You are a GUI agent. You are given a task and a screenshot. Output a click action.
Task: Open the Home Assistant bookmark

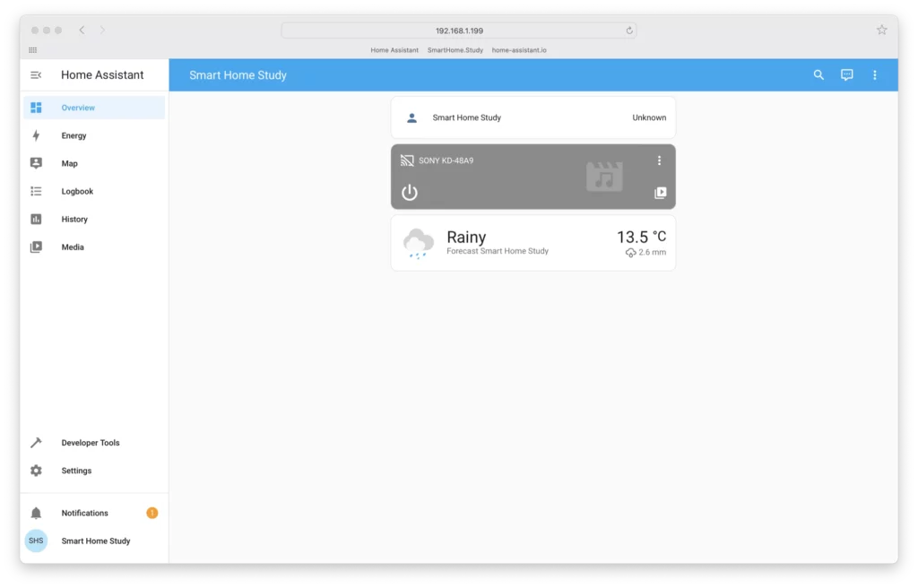[x=394, y=50]
